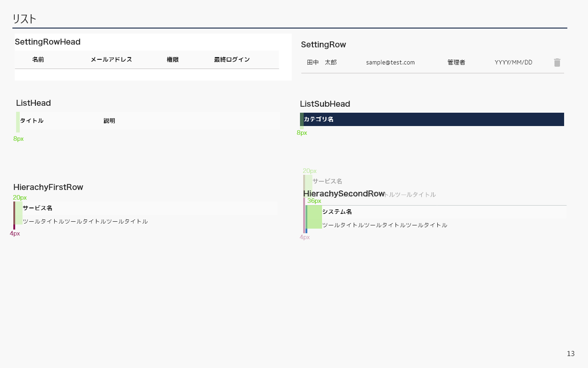This screenshot has width=588, height=368.
Task: Click the タイトル header in ListHead
Action: pyautogui.click(x=32, y=121)
